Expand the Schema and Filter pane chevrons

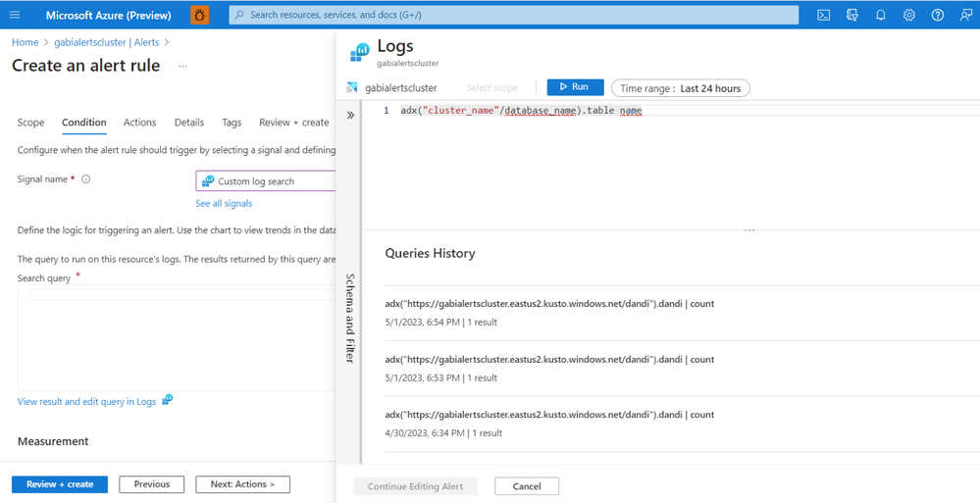(x=350, y=115)
